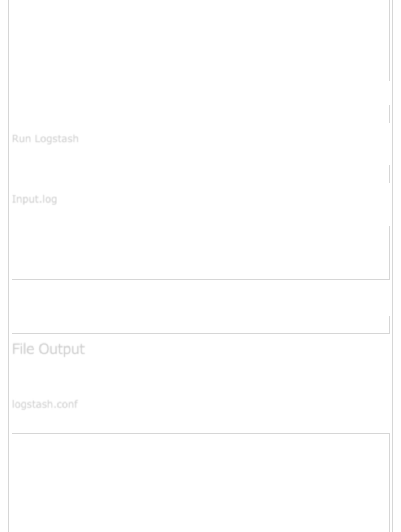This screenshot has width=401, height=532.
Task: Focus the code box below the Input.log heading
Action: [200, 253]
